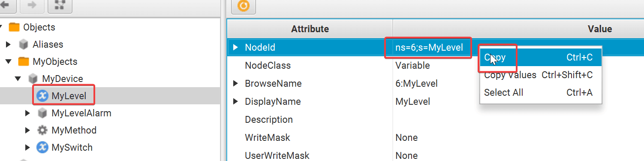Select the Aliases tree item

click(x=48, y=45)
